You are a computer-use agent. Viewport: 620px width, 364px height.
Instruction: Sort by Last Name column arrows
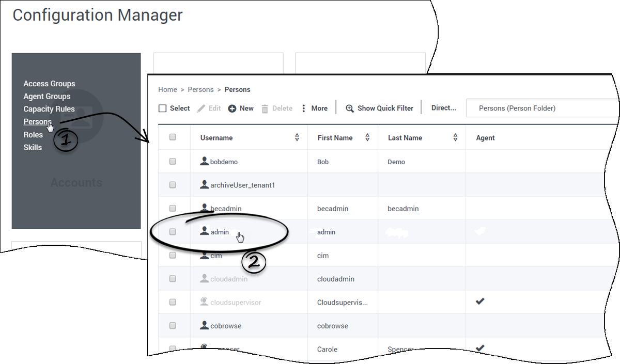pos(455,137)
